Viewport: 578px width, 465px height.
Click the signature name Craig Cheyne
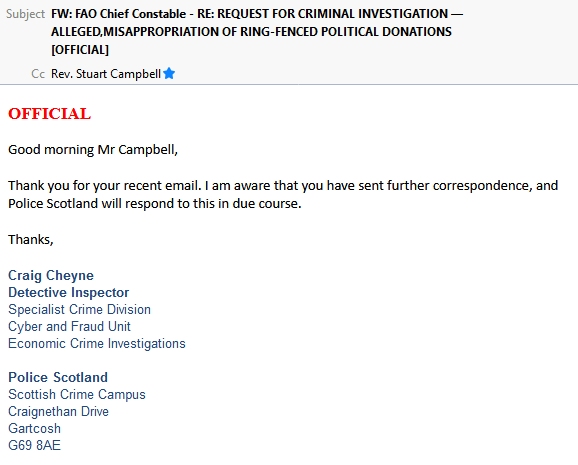[51, 275]
